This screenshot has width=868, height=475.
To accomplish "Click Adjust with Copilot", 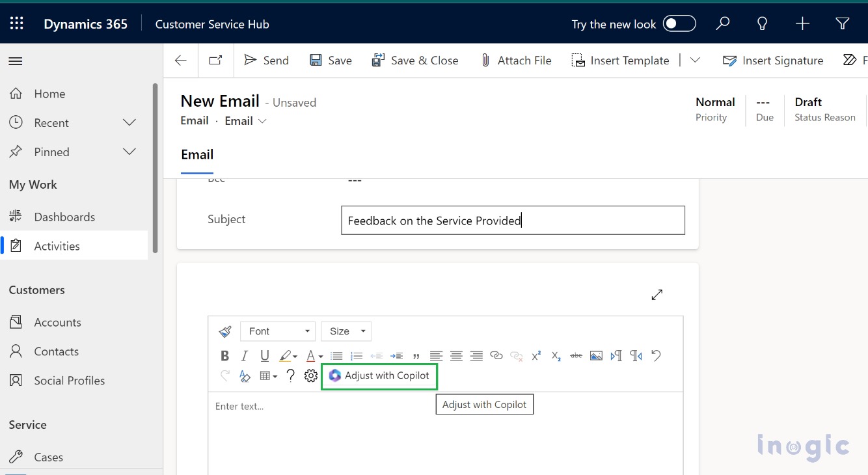I will (379, 376).
